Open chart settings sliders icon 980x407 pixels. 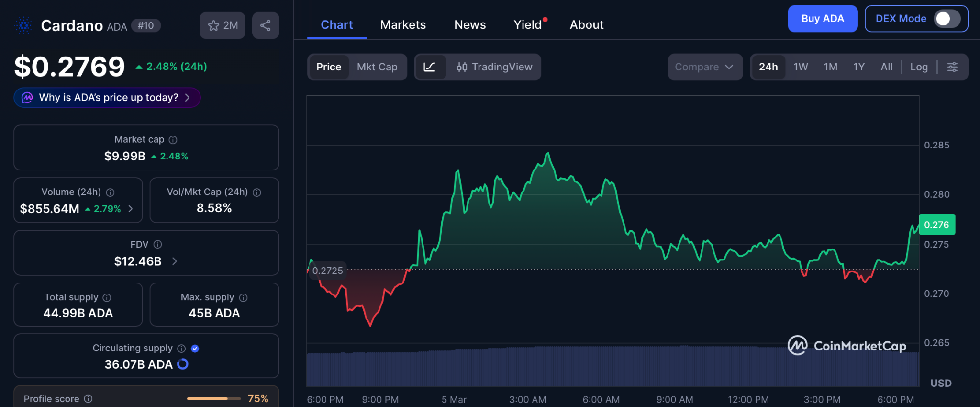tap(952, 67)
